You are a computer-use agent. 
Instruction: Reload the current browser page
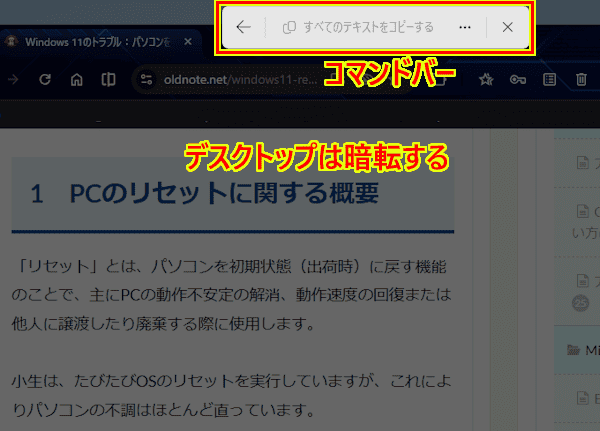pyautogui.click(x=45, y=79)
